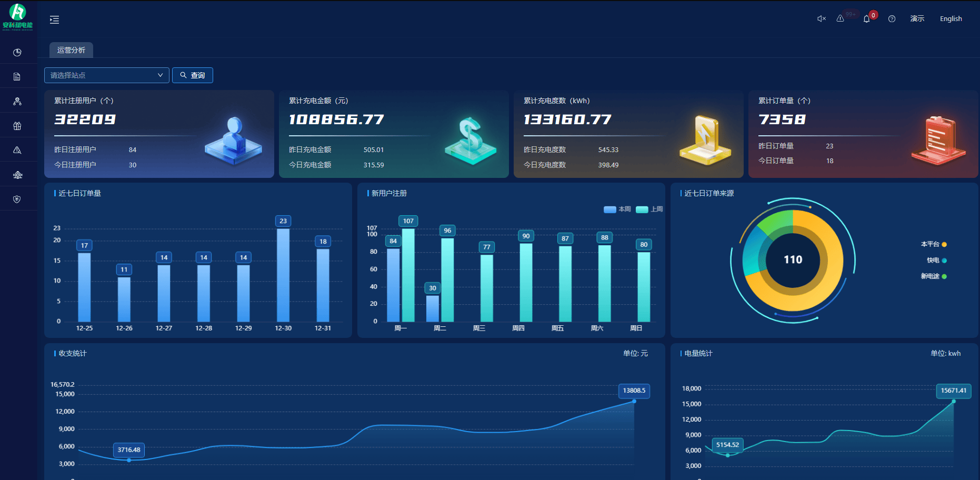This screenshot has width=980, height=480.
Task: Click the total registered users value 32209
Action: click(85, 119)
